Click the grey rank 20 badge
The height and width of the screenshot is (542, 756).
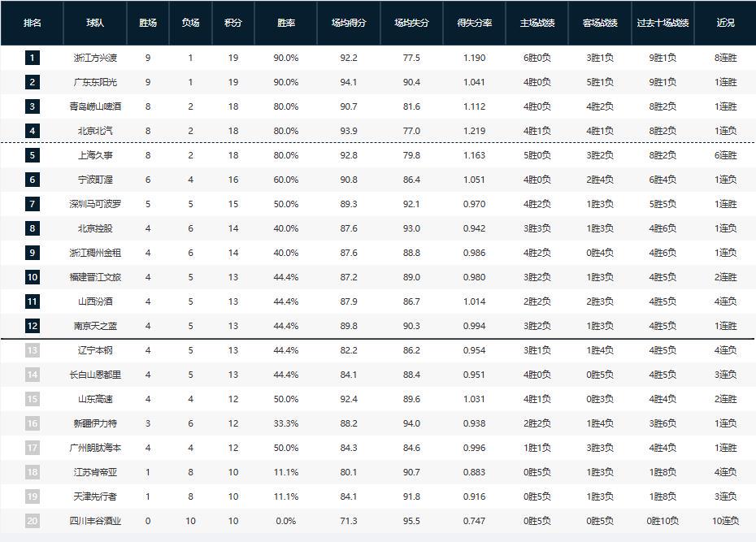33,521
